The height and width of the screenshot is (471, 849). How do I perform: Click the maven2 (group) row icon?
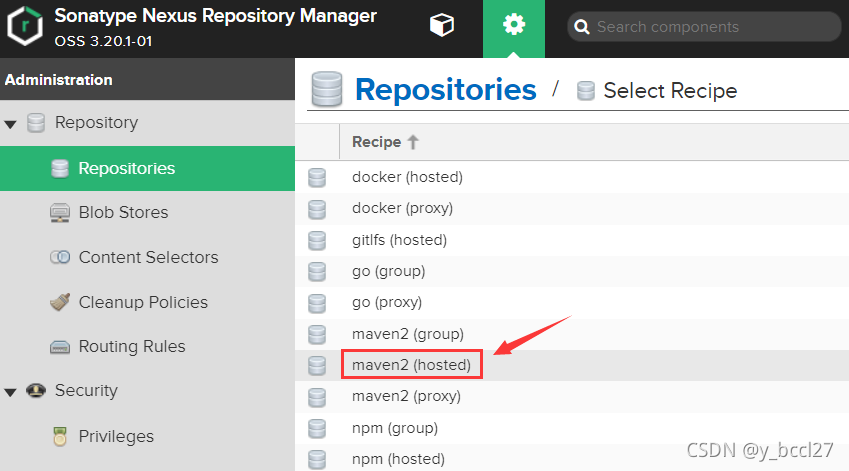click(317, 335)
